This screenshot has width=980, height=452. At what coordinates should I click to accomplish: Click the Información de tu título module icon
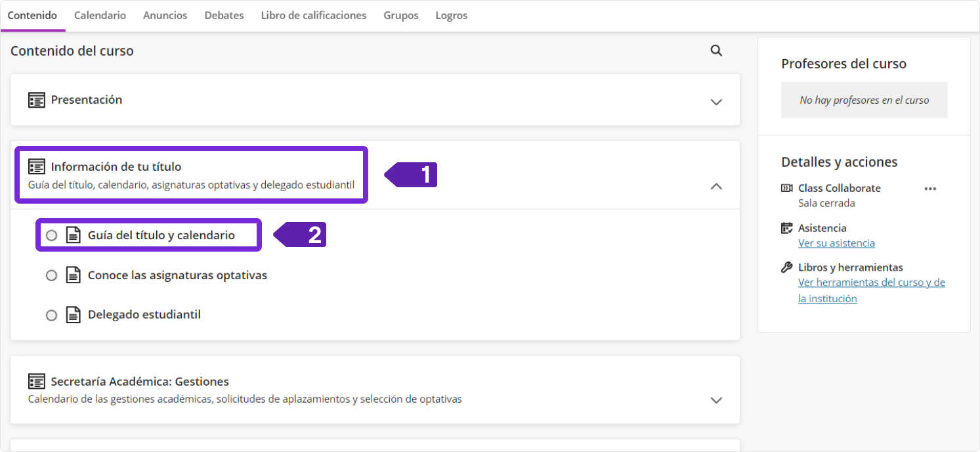click(x=37, y=167)
